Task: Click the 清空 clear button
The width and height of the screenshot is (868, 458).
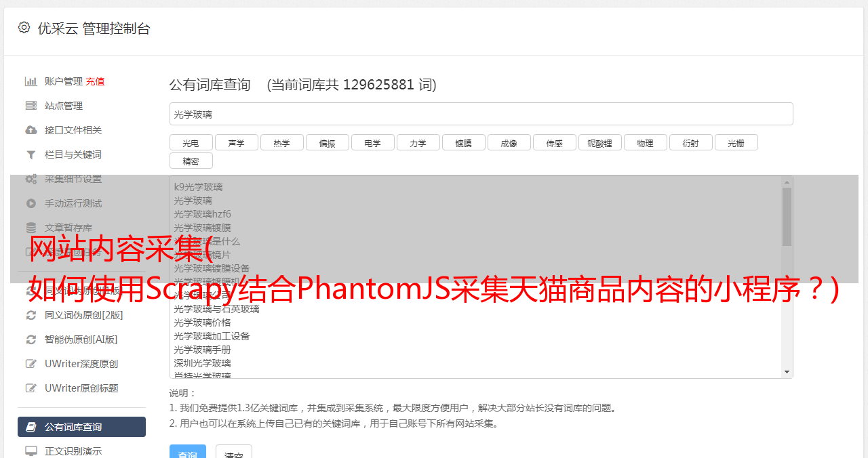Action: (x=234, y=451)
